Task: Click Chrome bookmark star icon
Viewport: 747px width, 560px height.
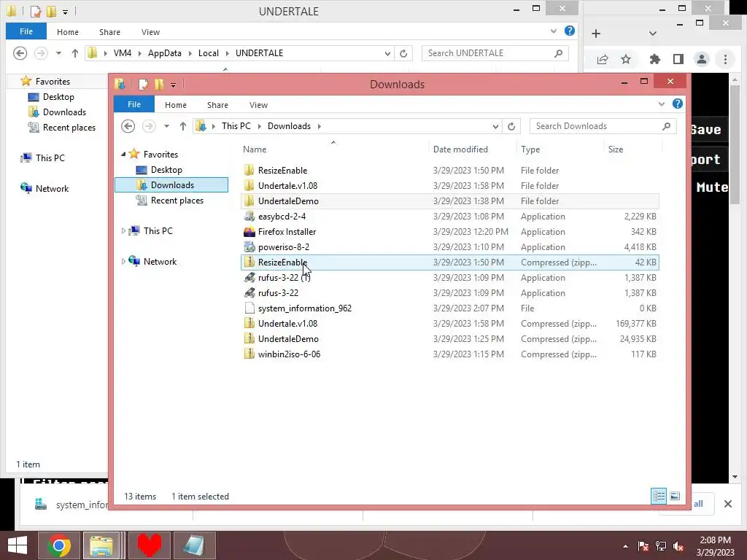Action: (626, 59)
